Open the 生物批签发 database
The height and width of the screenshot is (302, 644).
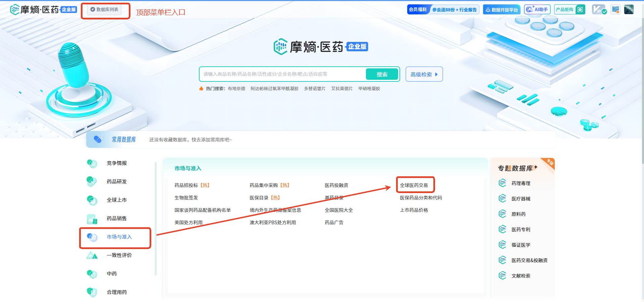point(186,198)
